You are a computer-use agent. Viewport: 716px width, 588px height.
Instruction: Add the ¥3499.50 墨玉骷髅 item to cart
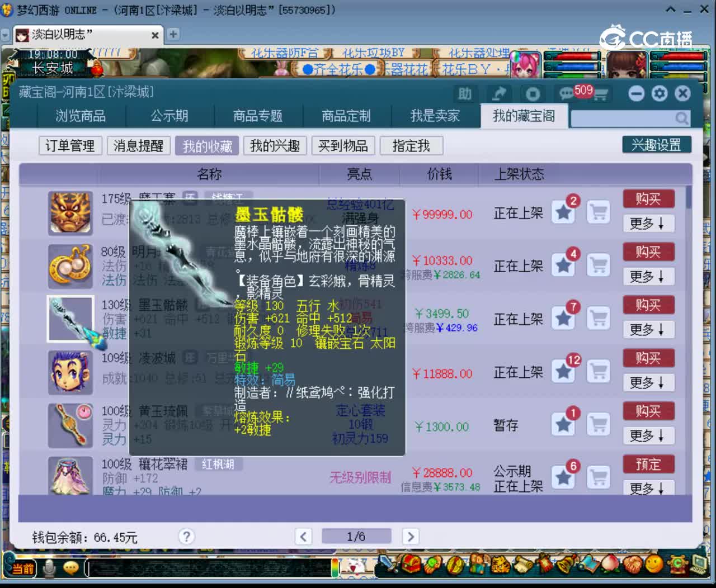pos(598,319)
